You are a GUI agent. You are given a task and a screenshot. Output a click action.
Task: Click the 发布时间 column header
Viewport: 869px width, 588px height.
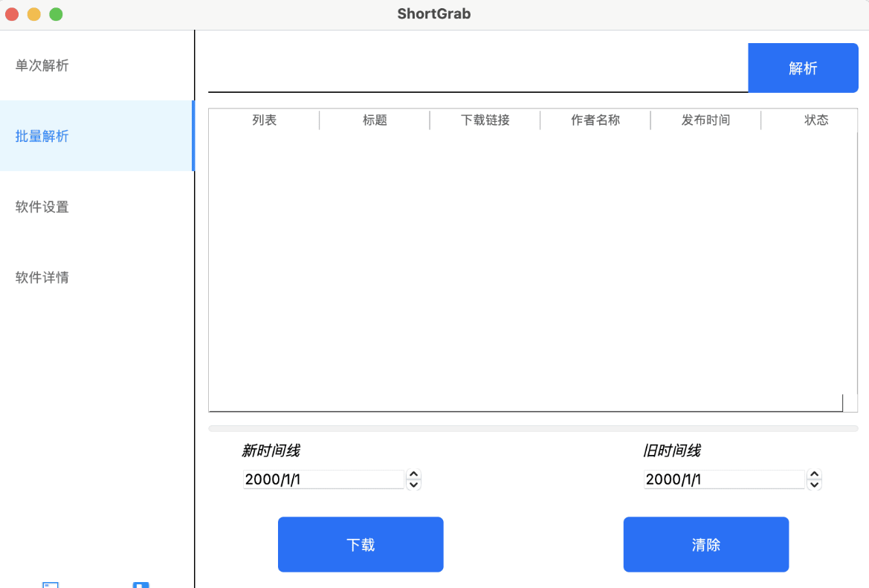tap(705, 120)
